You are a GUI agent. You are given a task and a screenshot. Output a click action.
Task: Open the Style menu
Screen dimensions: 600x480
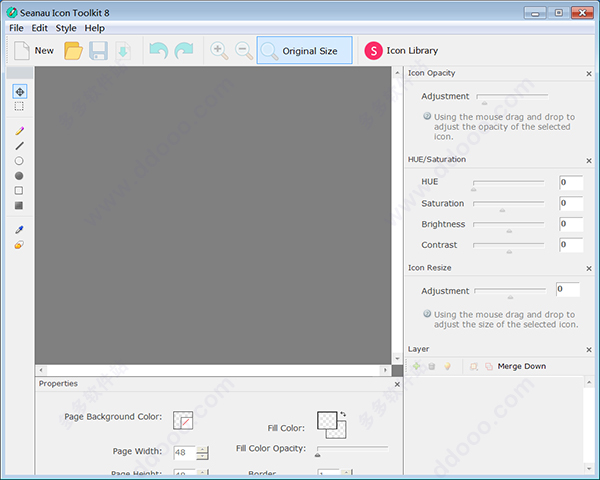click(66, 28)
